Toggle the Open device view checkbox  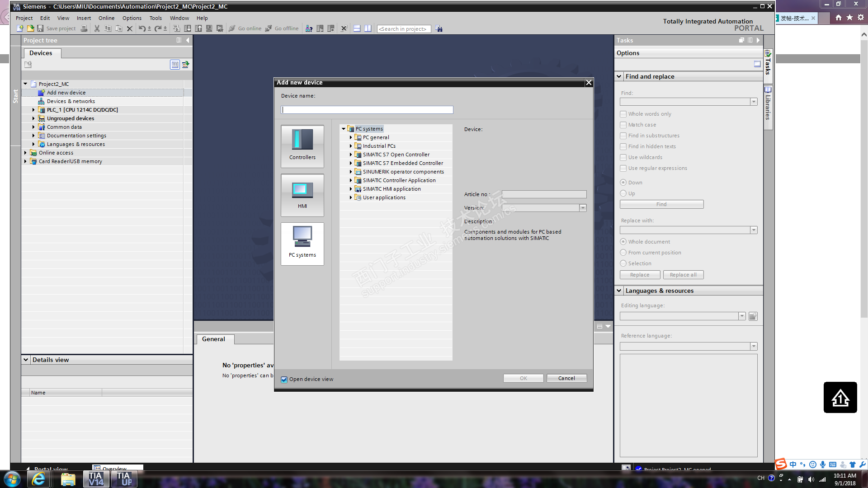coord(284,380)
